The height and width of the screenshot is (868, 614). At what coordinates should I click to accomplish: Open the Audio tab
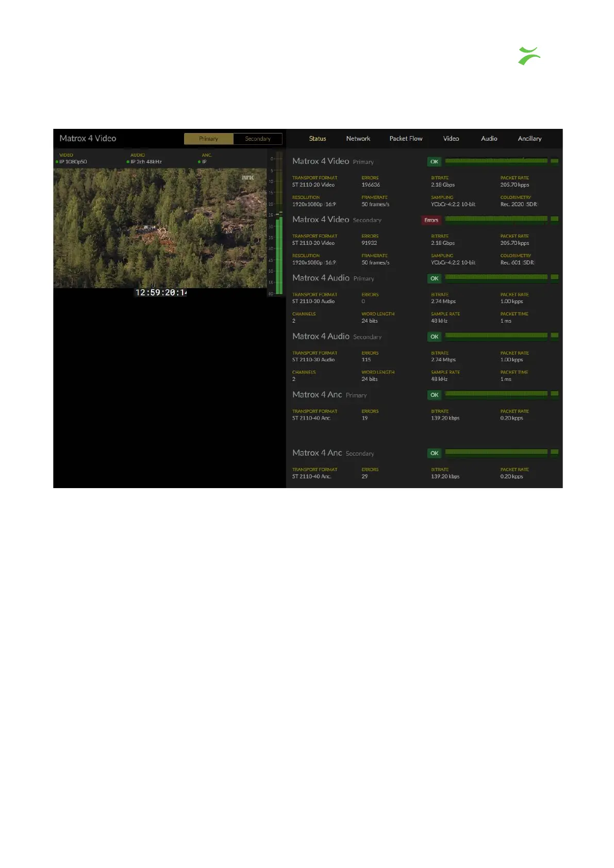pyautogui.click(x=489, y=139)
